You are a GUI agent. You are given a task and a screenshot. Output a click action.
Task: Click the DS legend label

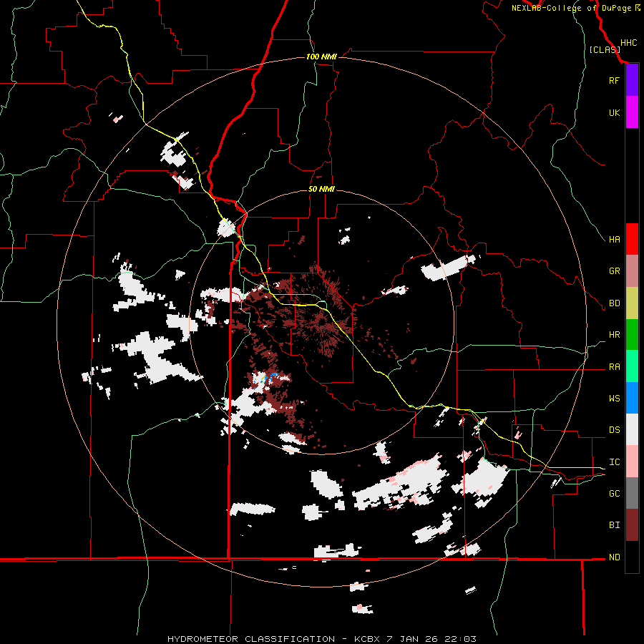coord(614,430)
